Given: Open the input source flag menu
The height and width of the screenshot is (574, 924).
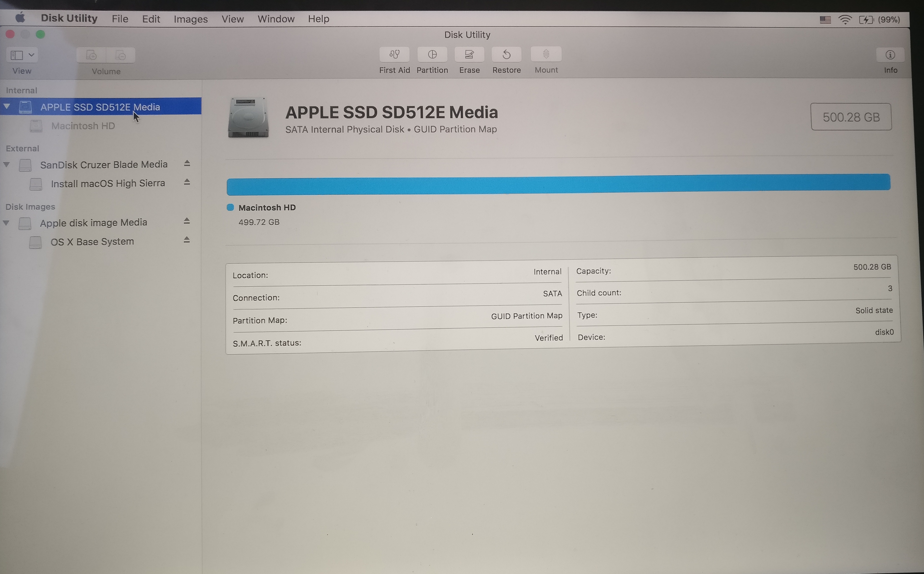Looking at the screenshot, I should click(825, 20).
